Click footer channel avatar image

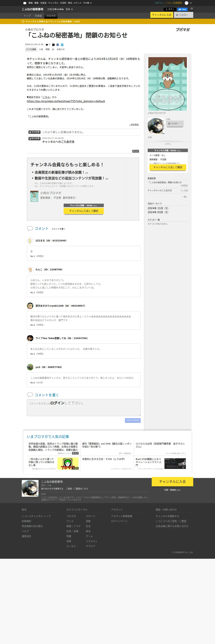click(x=30, y=488)
